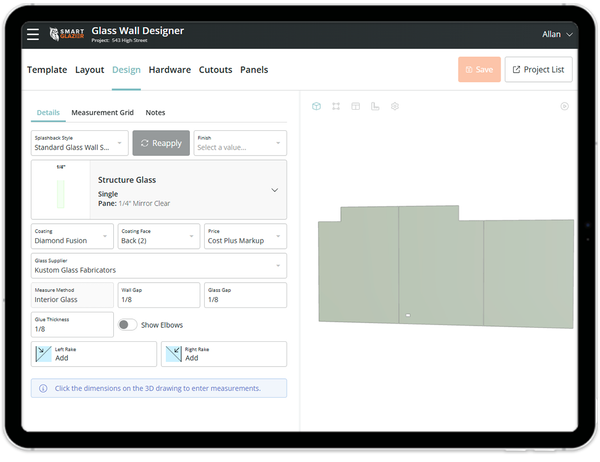Image resolution: width=600 pixels, height=462 pixels.
Task: Toggle the Show Elbows switch
Action: click(x=127, y=325)
